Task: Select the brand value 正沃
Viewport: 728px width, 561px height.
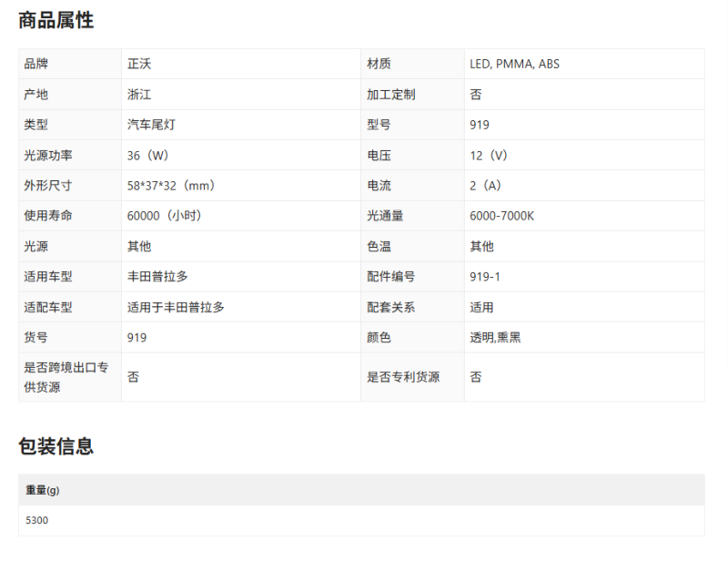Action: point(139,64)
